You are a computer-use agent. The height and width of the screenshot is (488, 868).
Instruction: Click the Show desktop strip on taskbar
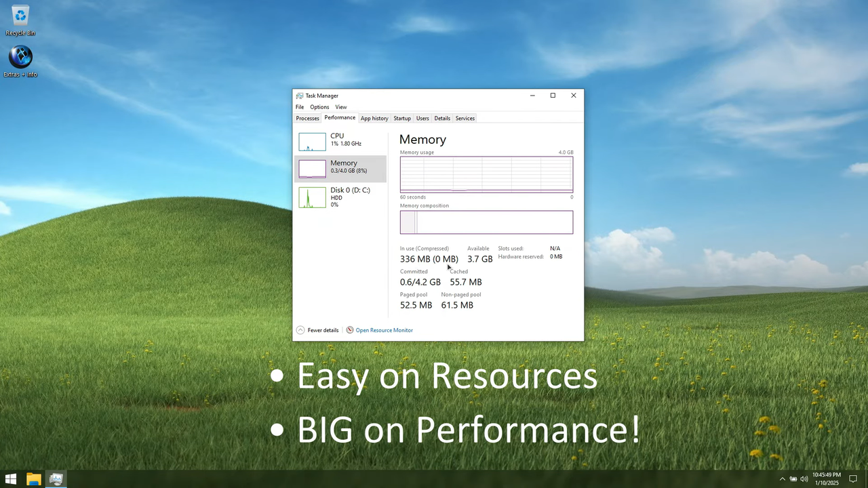pos(866,479)
